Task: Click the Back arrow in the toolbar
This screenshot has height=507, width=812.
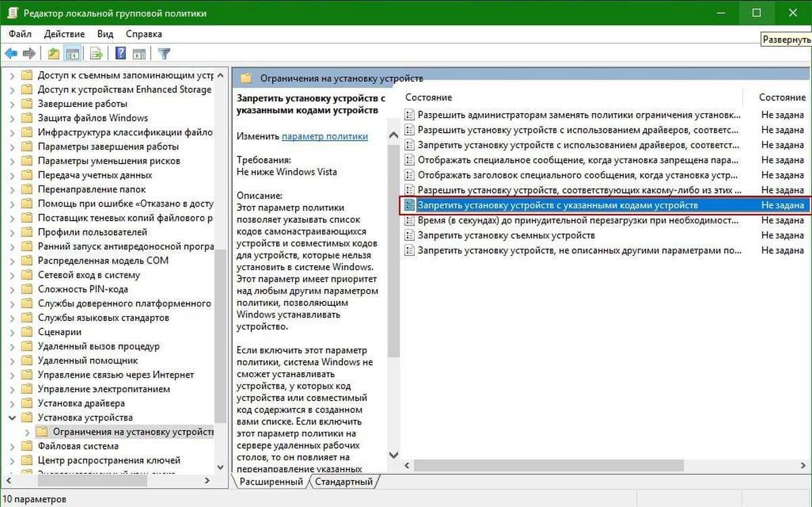Action: (x=11, y=53)
